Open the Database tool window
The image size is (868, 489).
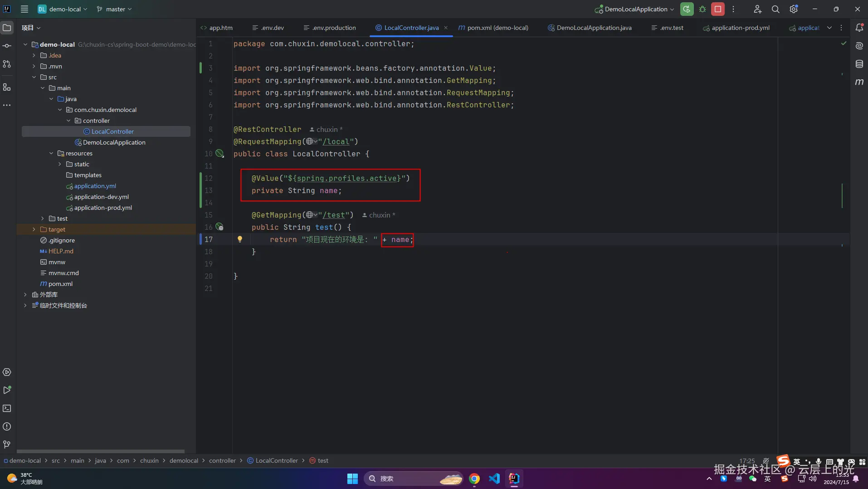pos(859,64)
